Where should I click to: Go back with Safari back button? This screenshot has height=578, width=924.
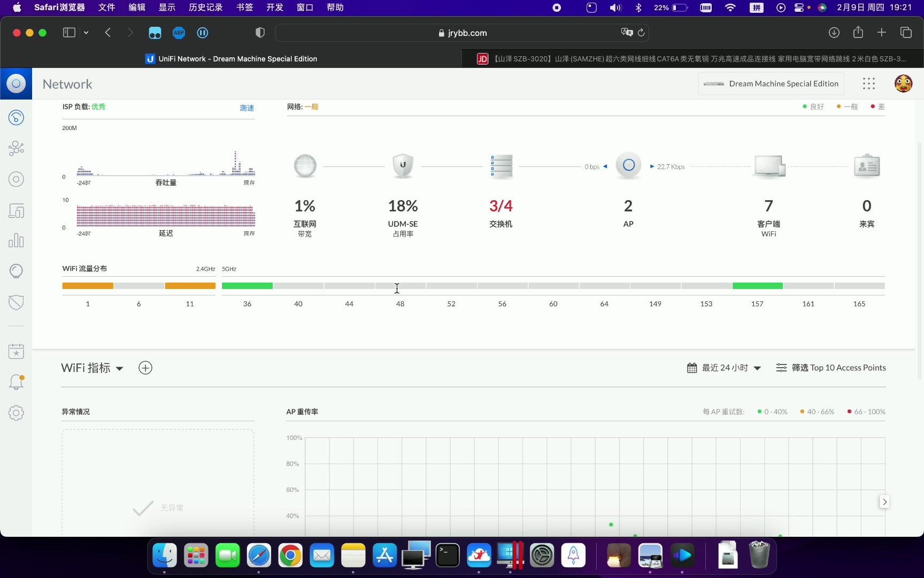point(108,33)
